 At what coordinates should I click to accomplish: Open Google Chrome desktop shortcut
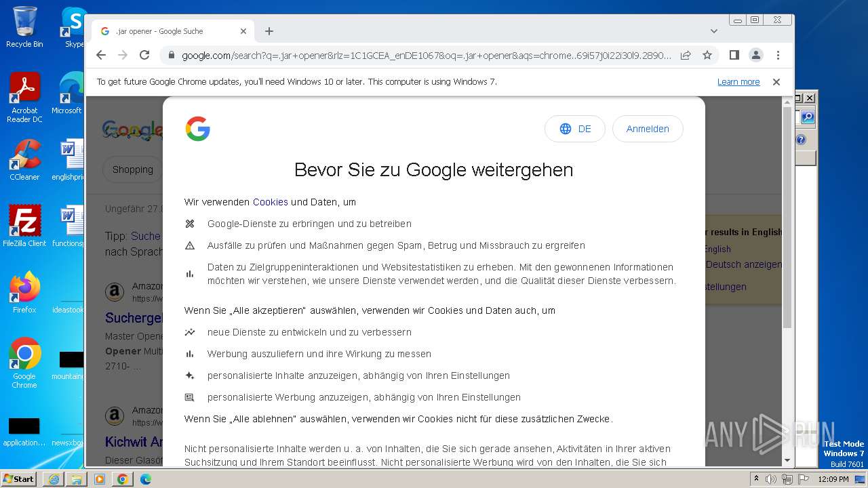(x=24, y=363)
